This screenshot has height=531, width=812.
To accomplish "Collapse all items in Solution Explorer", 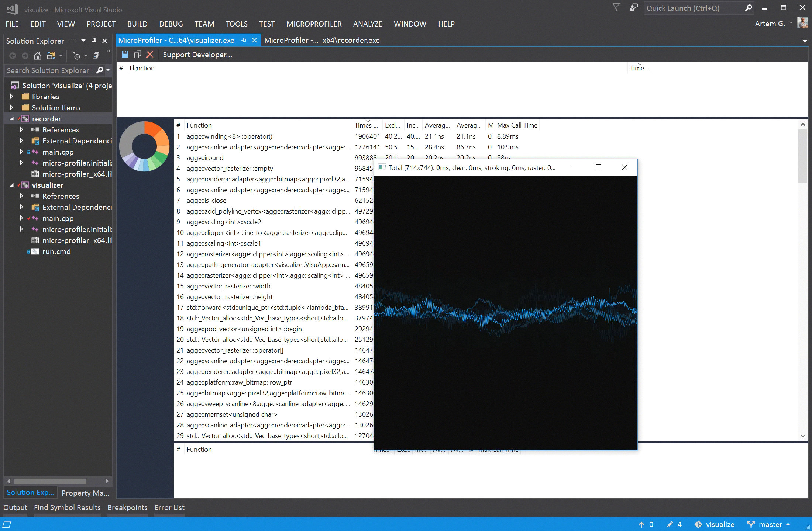I will coord(96,56).
